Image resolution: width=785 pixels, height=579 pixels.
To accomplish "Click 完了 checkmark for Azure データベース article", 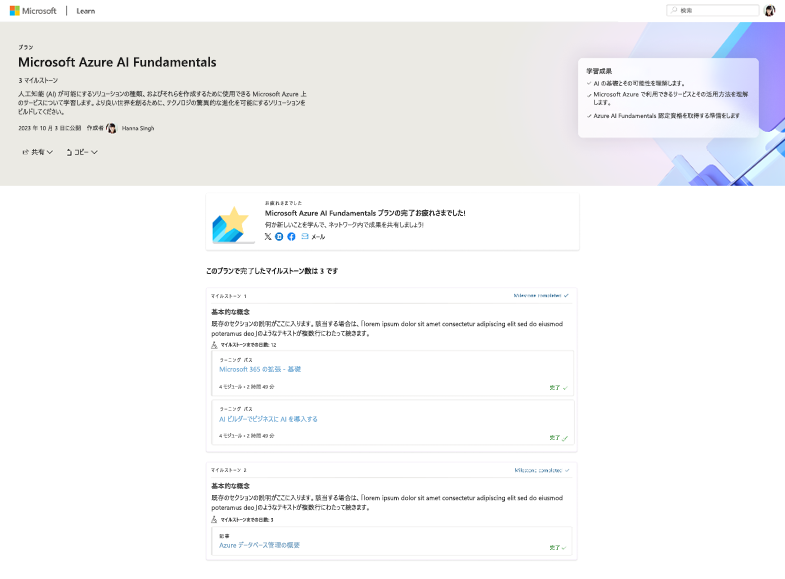I will tap(558, 548).
